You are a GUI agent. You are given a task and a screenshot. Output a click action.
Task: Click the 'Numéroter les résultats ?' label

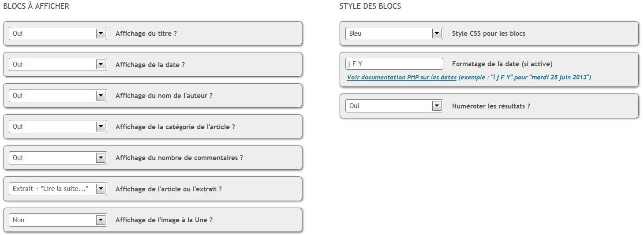click(491, 106)
